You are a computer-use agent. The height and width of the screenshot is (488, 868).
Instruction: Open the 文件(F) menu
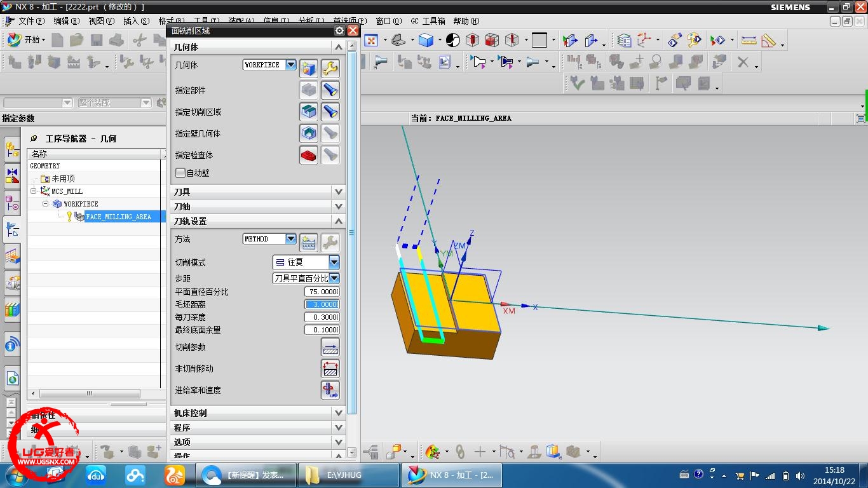coord(31,21)
